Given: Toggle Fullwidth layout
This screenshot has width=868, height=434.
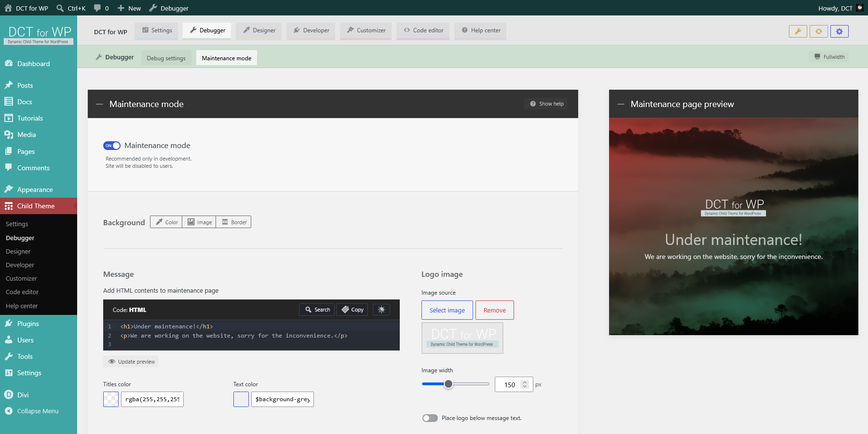Looking at the screenshot, I should click(x=829, y=57).
